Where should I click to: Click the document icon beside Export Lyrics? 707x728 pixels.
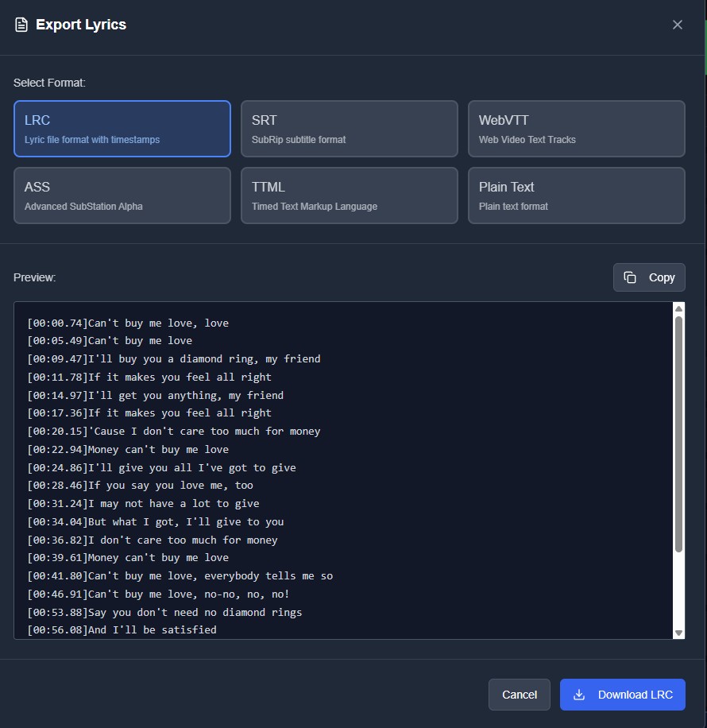(21, 25)
